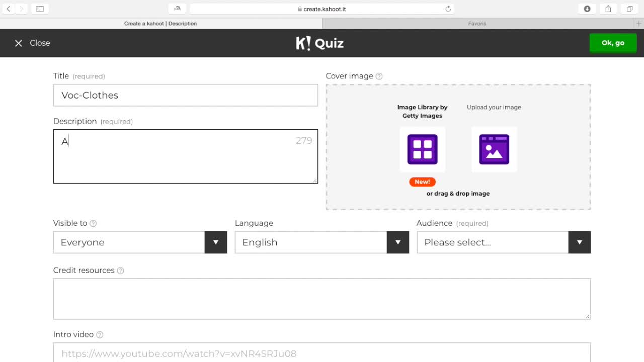This screenshot has height=362, width=644.
Task: Click the Cover image help icon
Action: pos(379,76)
